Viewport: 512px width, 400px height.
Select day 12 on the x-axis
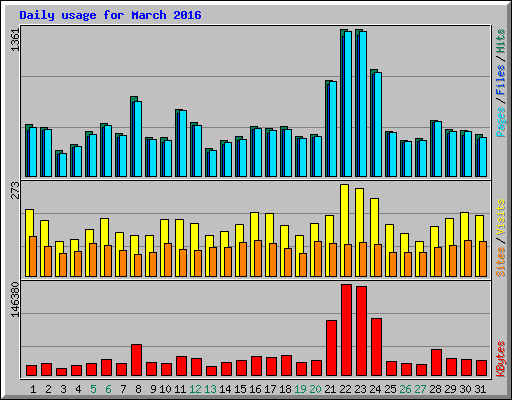point(196,389)
